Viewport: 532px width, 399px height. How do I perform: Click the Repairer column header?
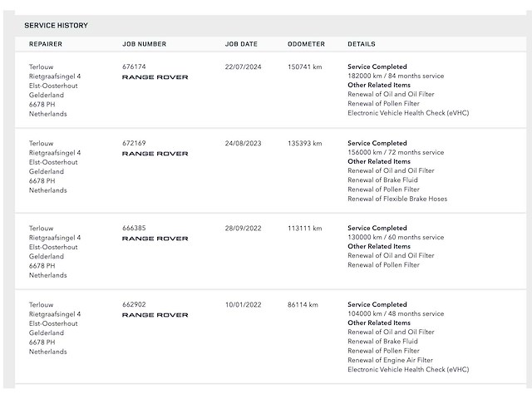click(x=46, y=44)
